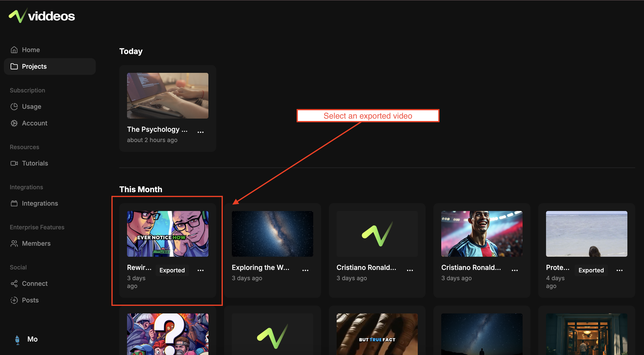Open the Mo profile menu
This screenshot has height=355, width=644.
point(26,339)
